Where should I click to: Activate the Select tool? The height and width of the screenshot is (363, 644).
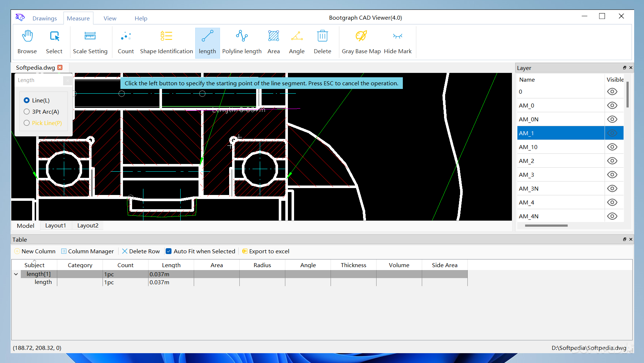[x=54, y=42]
